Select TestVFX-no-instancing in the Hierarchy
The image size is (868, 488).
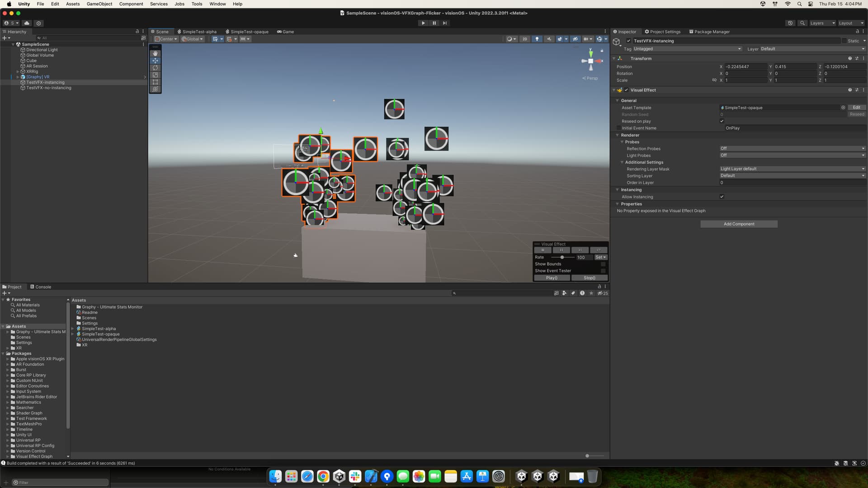point(49,88)
